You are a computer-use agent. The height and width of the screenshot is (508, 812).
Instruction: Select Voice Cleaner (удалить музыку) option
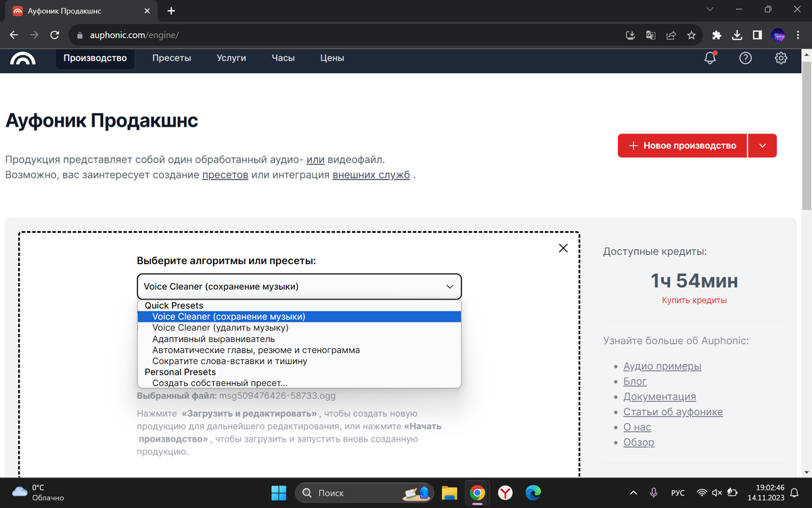[x=299, y=328]
